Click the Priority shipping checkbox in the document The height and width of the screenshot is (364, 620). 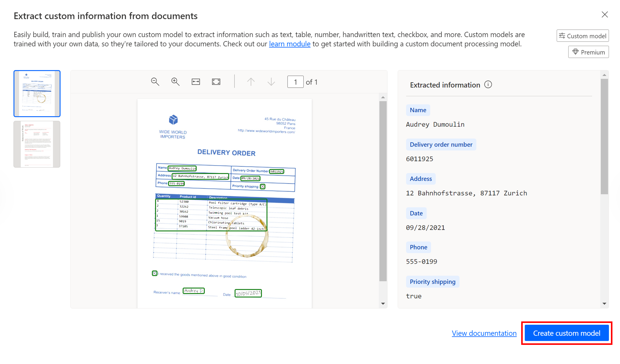coord(262,186)
